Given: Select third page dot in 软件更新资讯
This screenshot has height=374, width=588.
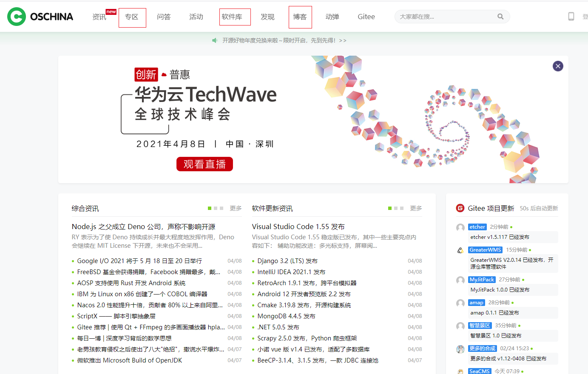Looking at the screenshot, I should tap(402, 208).
